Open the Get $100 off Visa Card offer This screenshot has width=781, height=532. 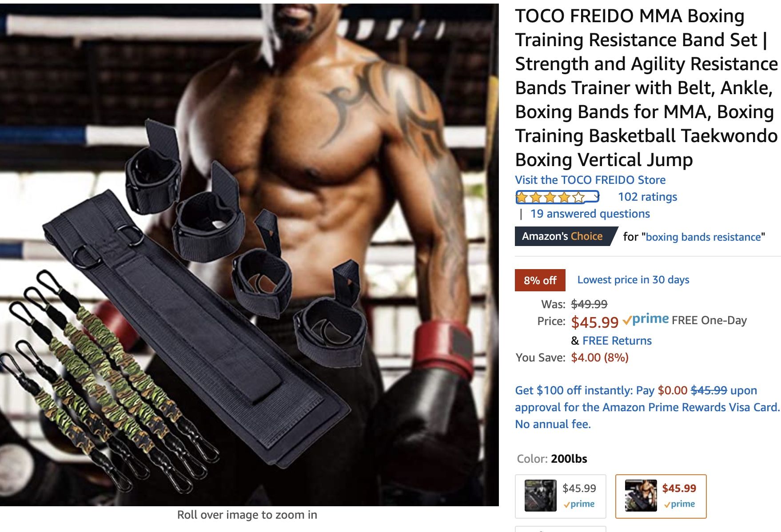[647, 407]
